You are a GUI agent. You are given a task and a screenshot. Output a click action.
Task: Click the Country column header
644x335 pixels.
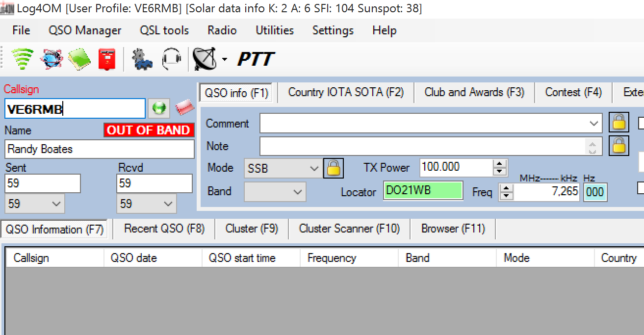coord(619,258)
